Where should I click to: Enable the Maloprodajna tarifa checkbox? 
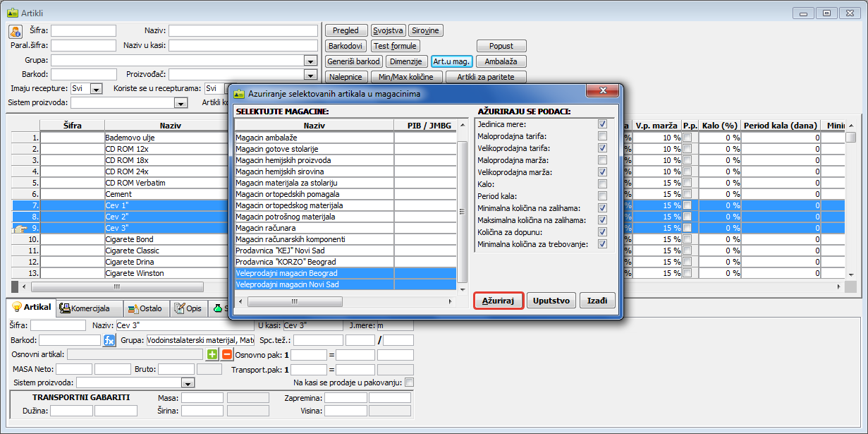coord(602,136)
